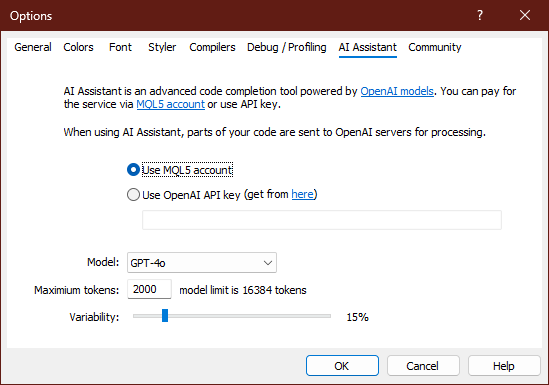Open the Community tab

pyautogui.click(x=435, y=47)
